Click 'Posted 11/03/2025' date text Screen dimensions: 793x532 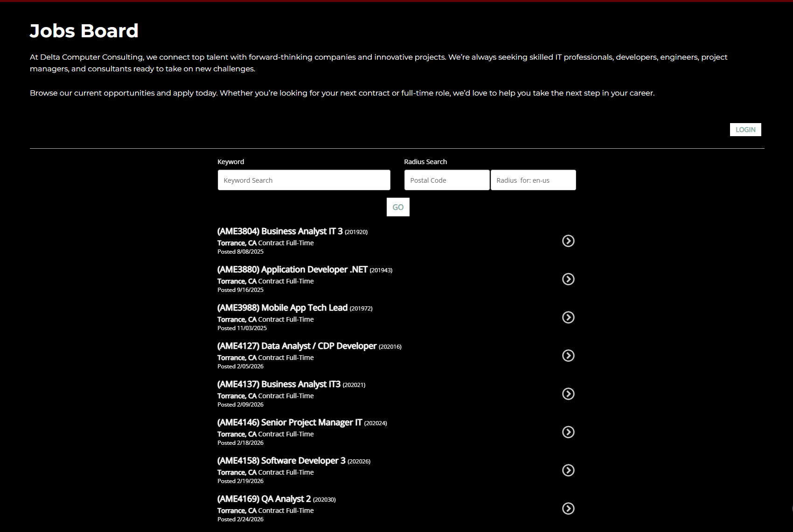[242, 328]
